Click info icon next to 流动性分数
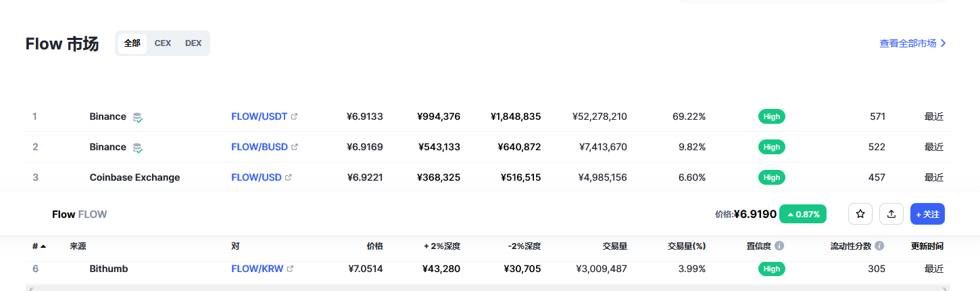The width and height of the screenshot is (980, 291). (x=879, y=246)
